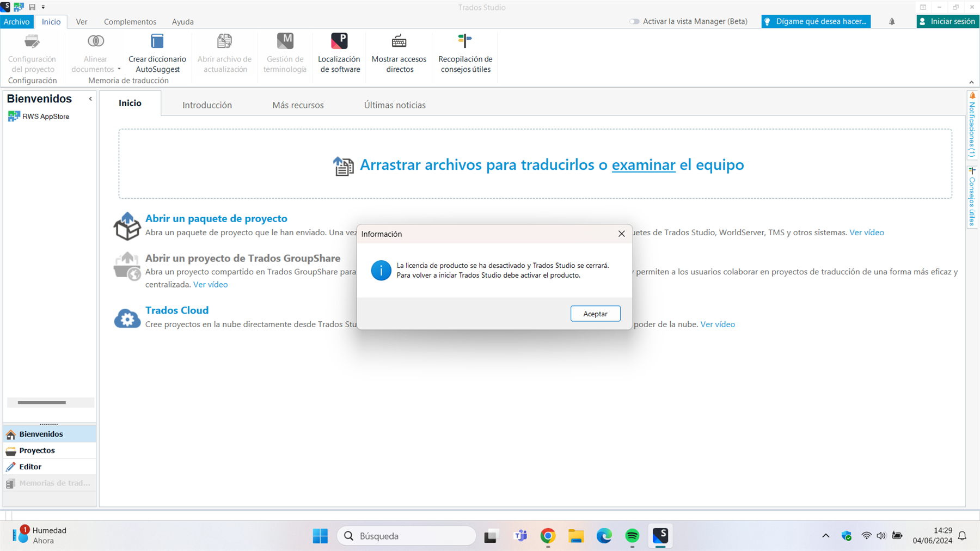Click the Trados Cloud gear icon

click(x=127, y=318)
